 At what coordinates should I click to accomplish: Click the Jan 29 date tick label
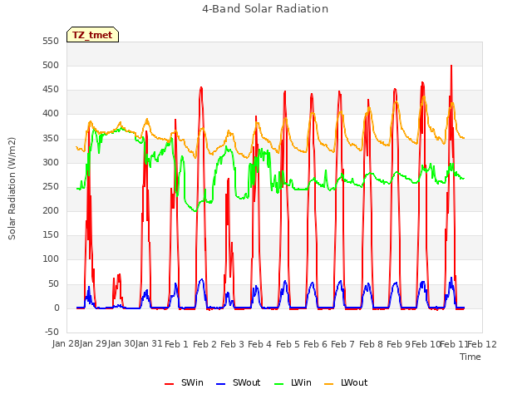tap(93, 344)
